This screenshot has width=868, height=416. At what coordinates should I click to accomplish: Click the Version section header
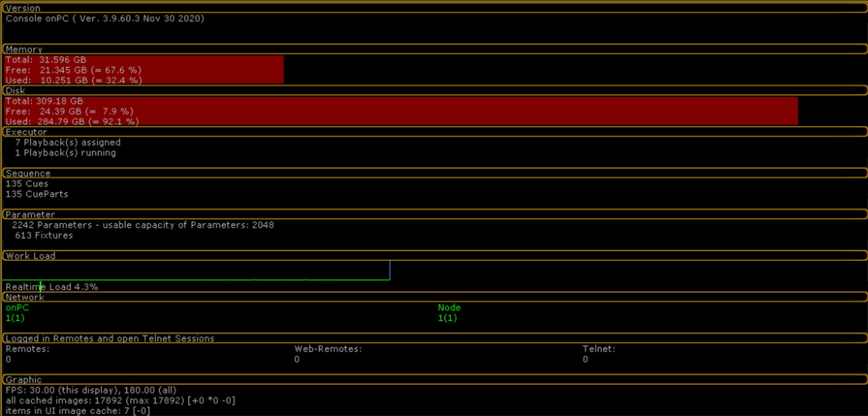click(x=23, y=8)
